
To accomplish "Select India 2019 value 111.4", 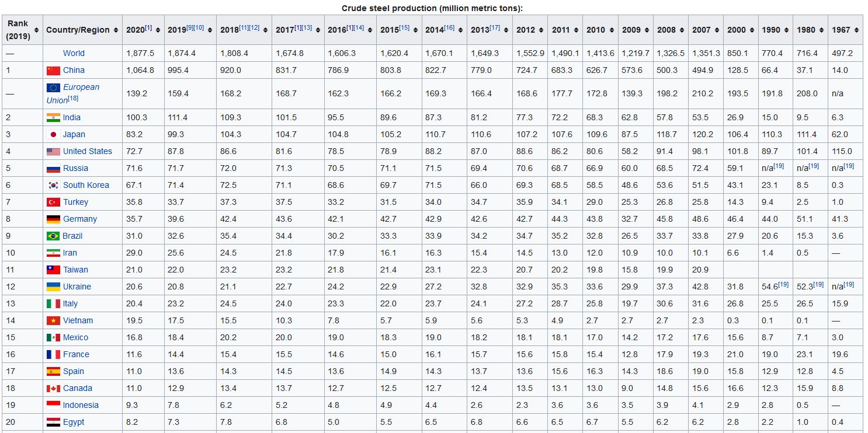I will click(178, 117).
